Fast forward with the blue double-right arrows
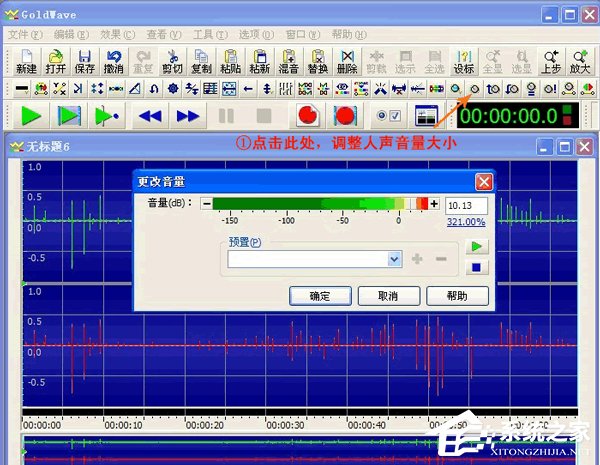Viewport: 600px width, 465px height. [188, 116]
